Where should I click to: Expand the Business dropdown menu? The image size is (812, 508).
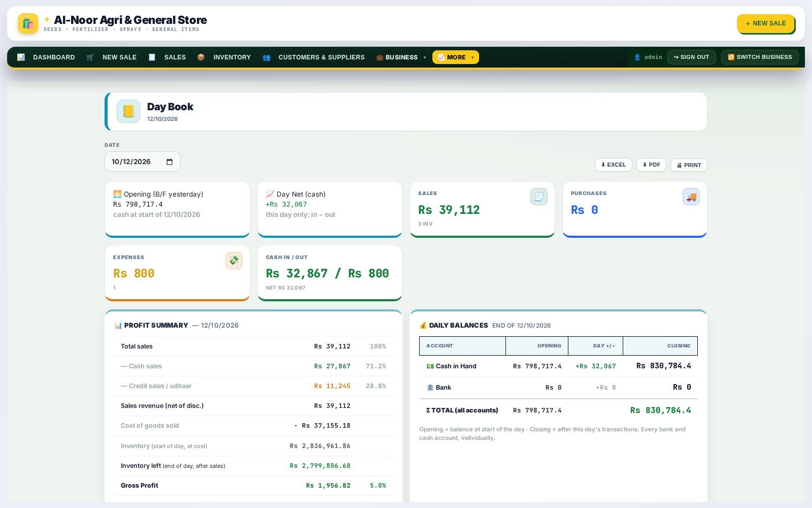[401, 57]
